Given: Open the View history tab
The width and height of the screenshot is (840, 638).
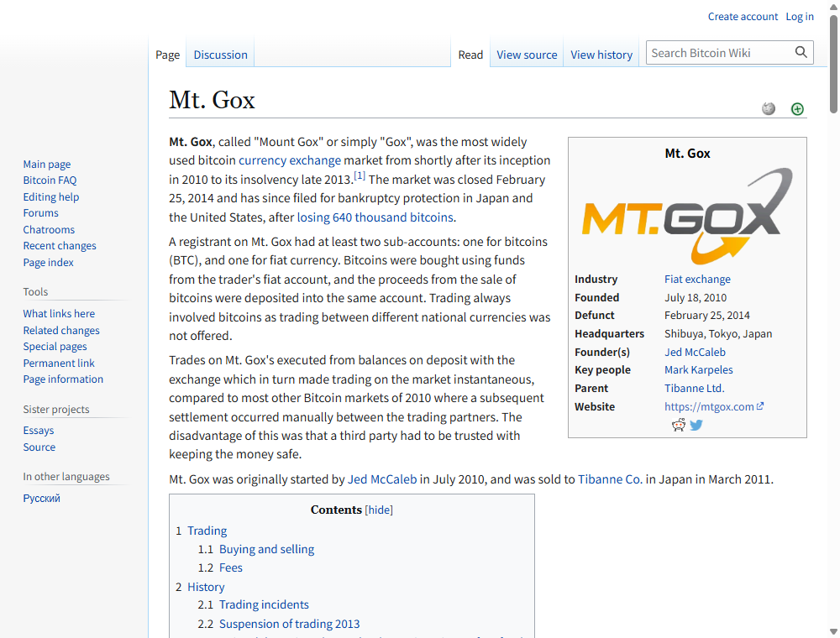Looking at the screenshot, I should pos(601,55).
